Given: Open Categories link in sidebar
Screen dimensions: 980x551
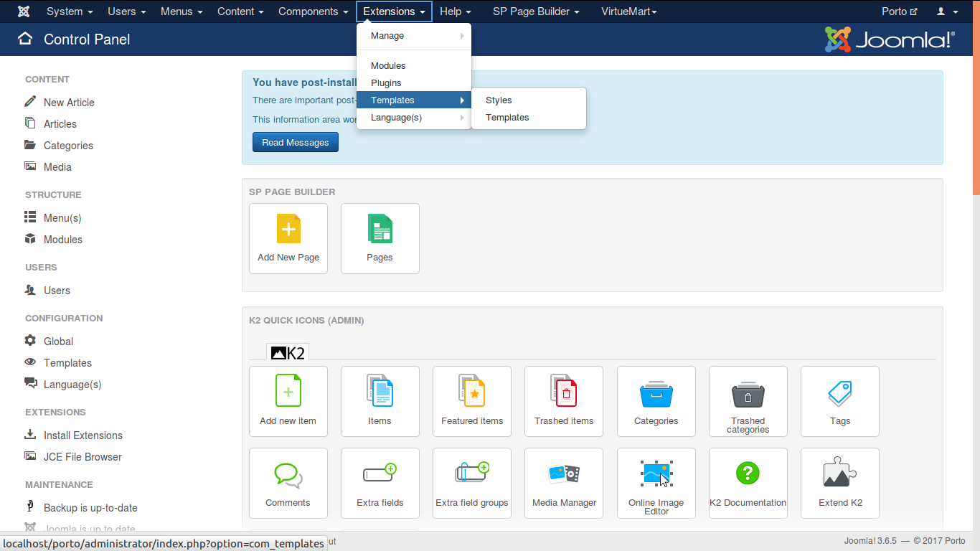Looking at the screenshot, I should click(68, 146).
